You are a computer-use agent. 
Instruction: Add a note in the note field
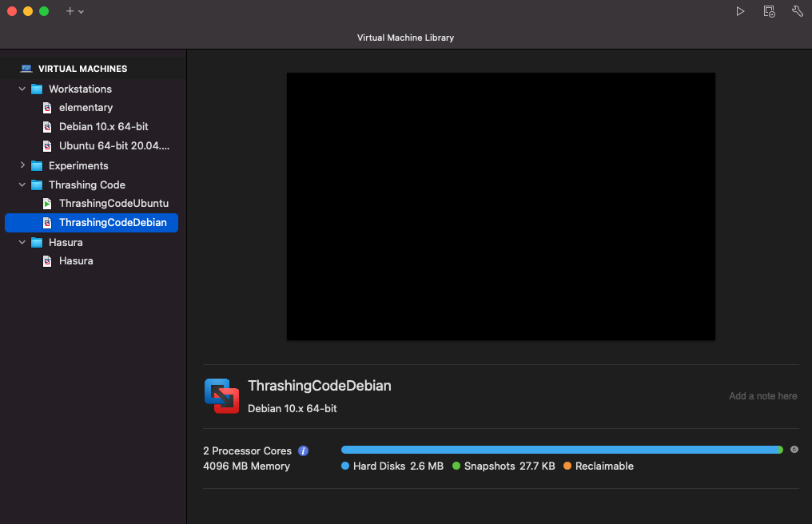pyautogui.click(x=762, y=396)
